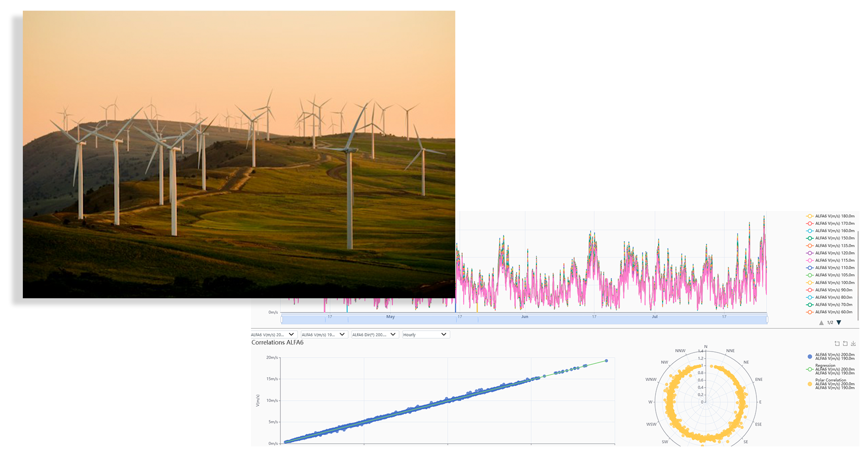Toggle the Regression line legend entry
The width and height of the screenshot is (868, 453).
coord(830,369)
